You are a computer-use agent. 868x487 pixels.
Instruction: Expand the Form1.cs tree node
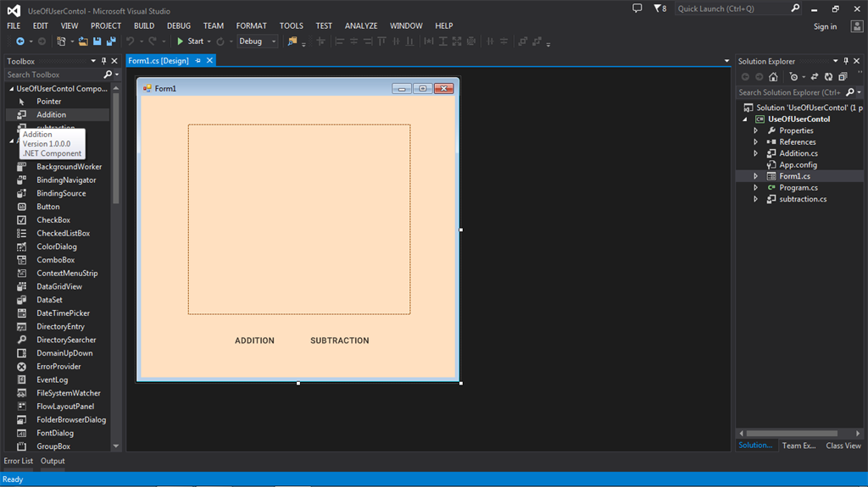pyautogui.click(x=755, y=176)
